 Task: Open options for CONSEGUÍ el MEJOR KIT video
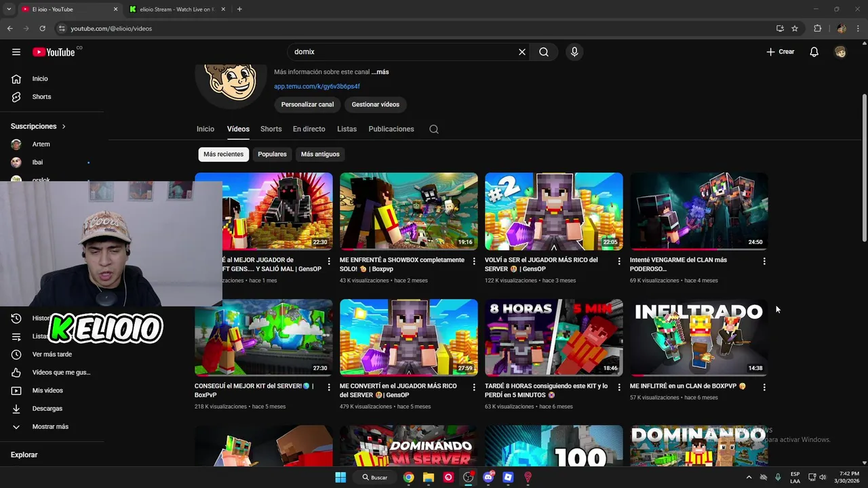point(329,387)
